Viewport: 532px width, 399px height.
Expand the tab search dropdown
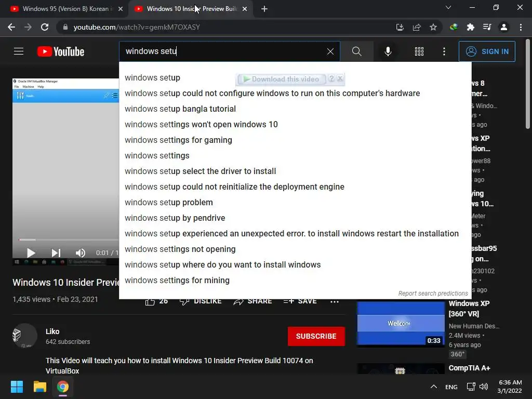pyautogui.click(x=448, y=7)
